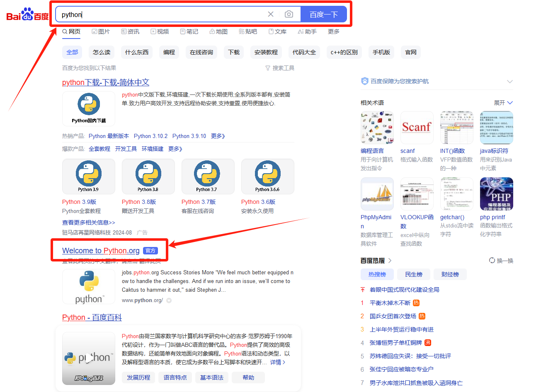Select the 下载 filter chip
Viewport: 536px width, 392px height.
pyautogui.click(x=234, y=52)
